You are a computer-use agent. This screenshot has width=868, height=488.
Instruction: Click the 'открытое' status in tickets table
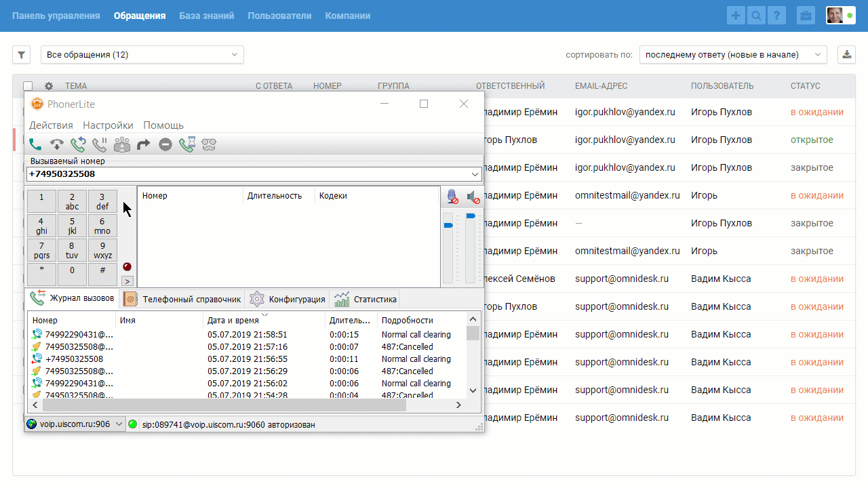coord(812,140)
